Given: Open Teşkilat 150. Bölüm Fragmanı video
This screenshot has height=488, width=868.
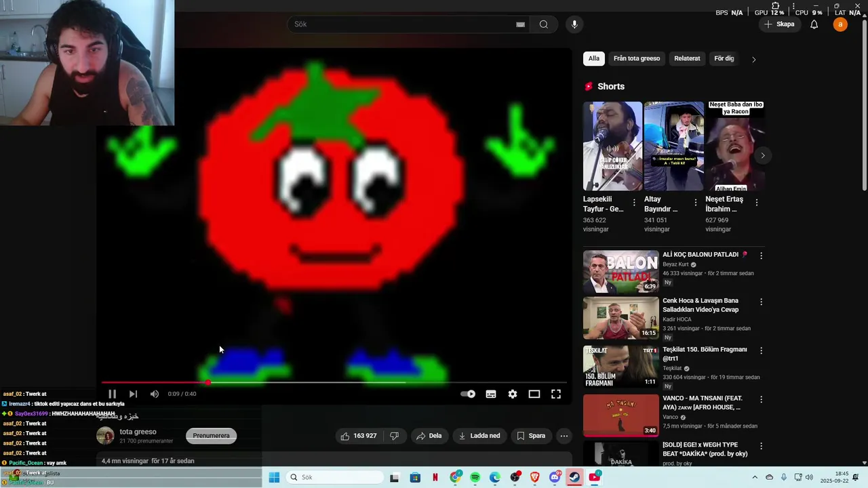Looking at the screenshot, I should pyautogui.click(x=705, y=354).
